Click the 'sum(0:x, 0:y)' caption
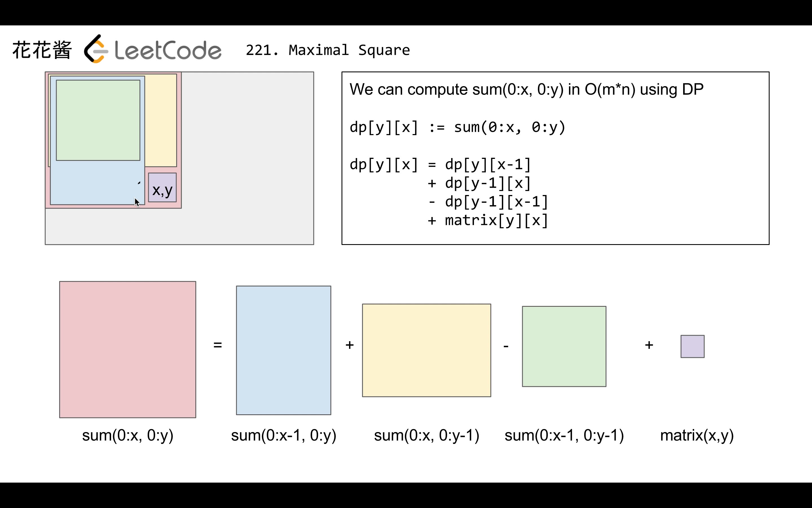This screenshot has height=508, width=812. point(128,435)
